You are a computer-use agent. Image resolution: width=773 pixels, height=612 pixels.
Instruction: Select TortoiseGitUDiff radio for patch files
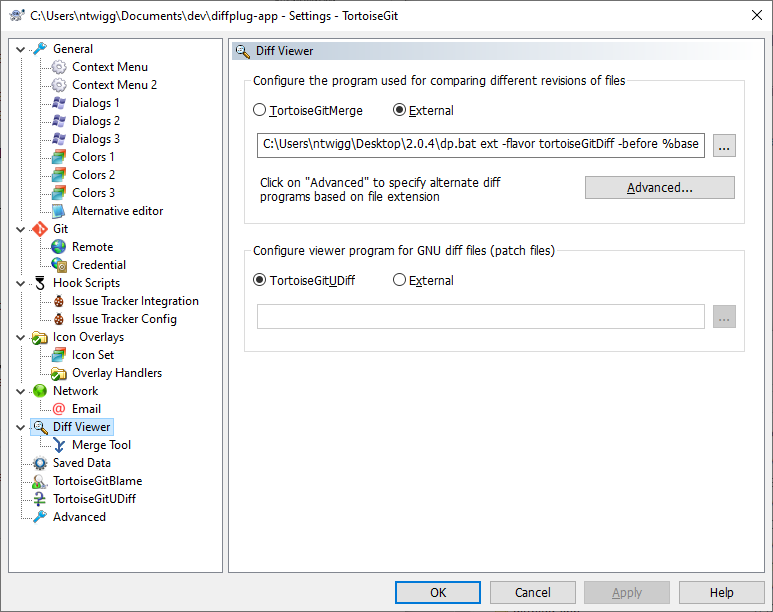(259, 280)
